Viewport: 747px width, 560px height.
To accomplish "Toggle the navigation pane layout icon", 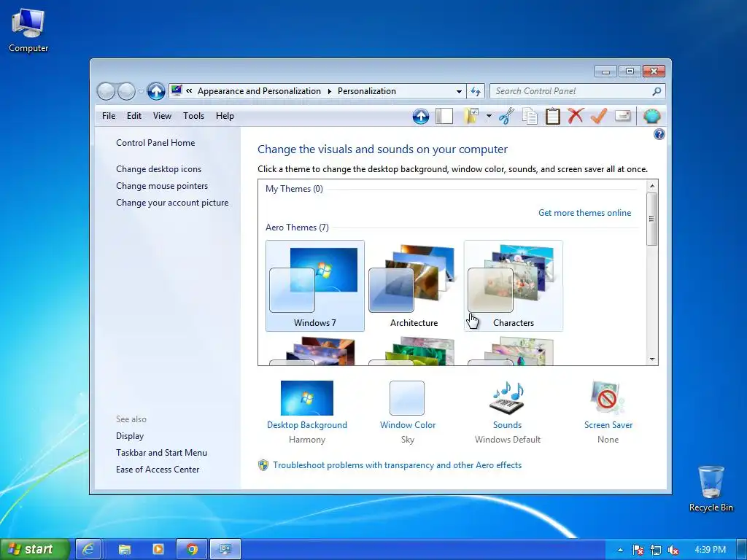I will pos(444,116).
